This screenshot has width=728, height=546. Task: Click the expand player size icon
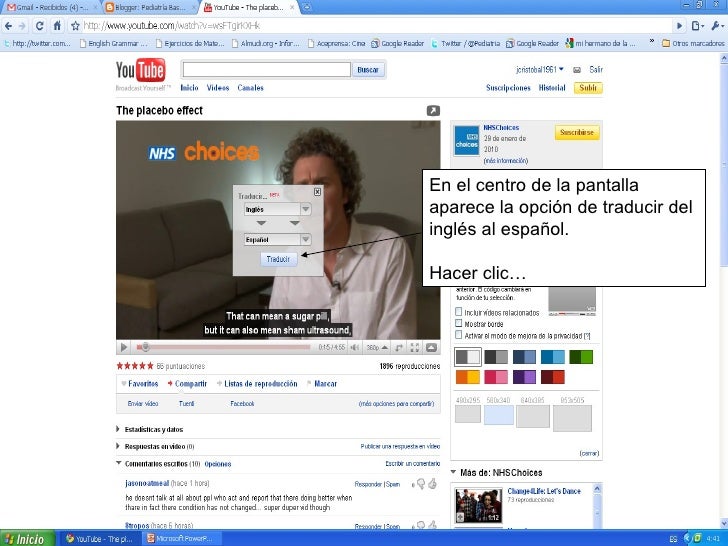pos(399,347)
